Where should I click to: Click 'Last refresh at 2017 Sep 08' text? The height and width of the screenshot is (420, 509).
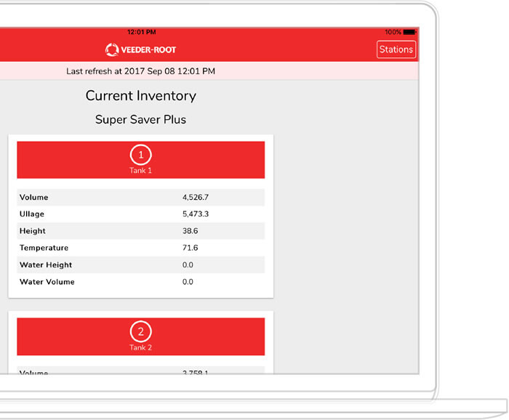121,71
